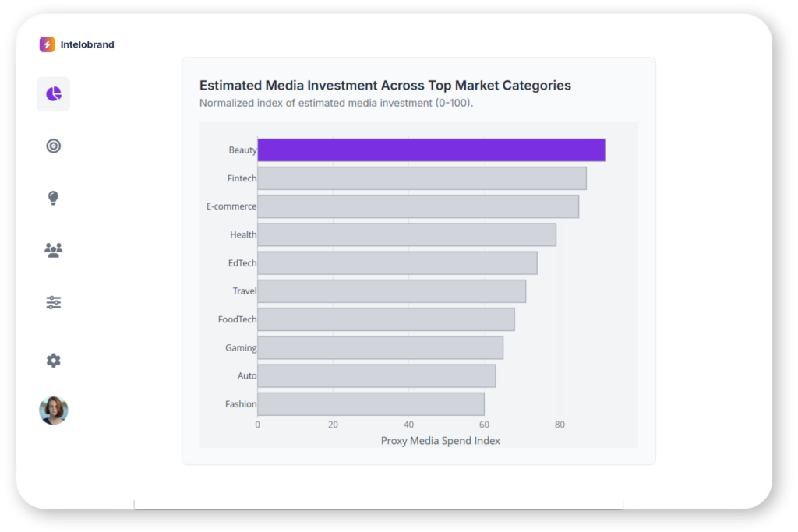Open the pie chart analytics icon

pos(53,94)
